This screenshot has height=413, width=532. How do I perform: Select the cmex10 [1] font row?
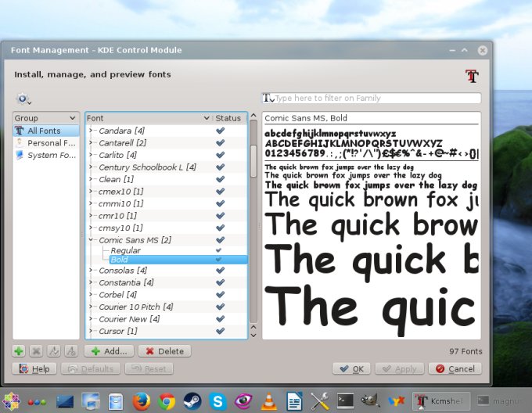166,191
